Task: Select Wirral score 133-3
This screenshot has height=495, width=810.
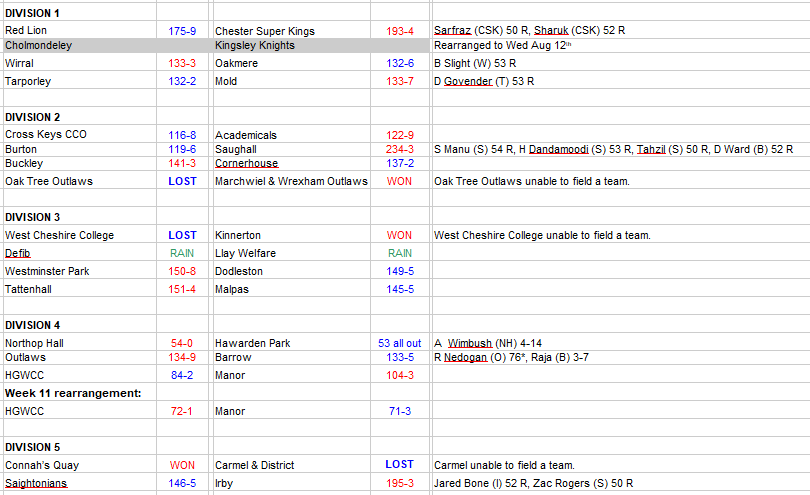Action: pos(182,64)
